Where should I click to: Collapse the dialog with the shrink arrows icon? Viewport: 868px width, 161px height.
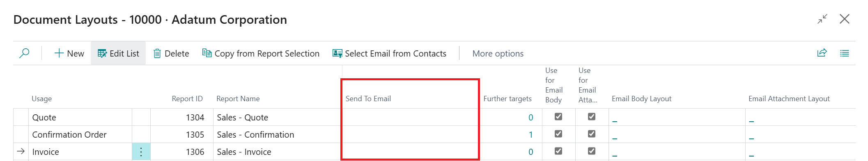822,19
